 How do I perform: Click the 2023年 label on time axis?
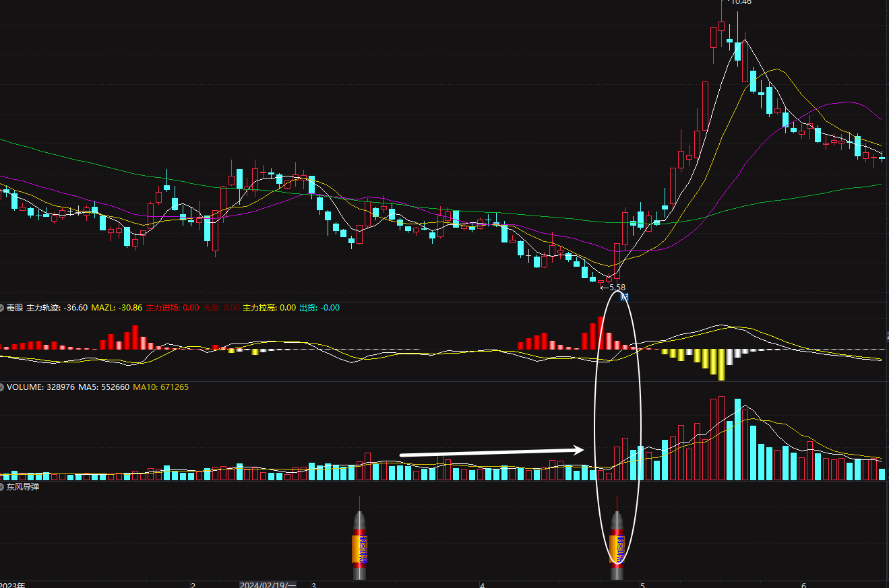pyautogui.click(x=13, y=585)
